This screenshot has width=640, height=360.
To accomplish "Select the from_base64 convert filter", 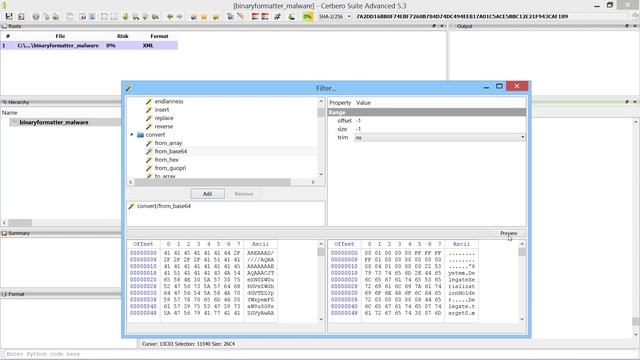I will [x=171, y=151].
